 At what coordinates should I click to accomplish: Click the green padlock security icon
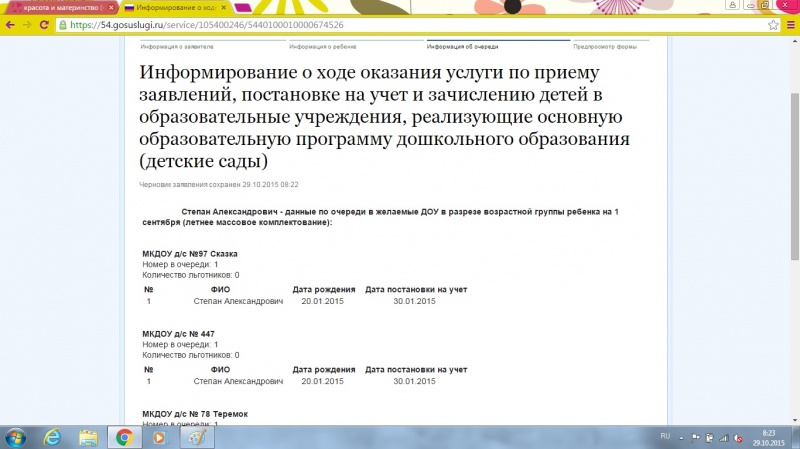point(63,25)
